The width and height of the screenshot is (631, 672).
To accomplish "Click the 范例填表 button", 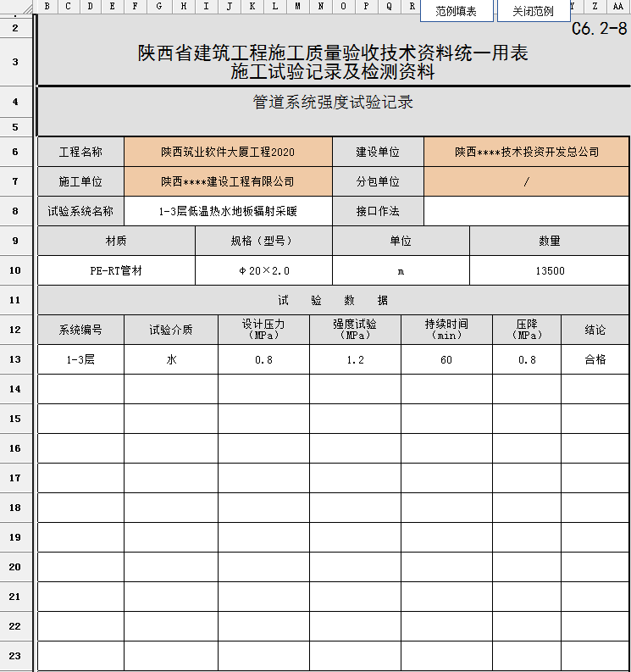I will click(457, 11).
